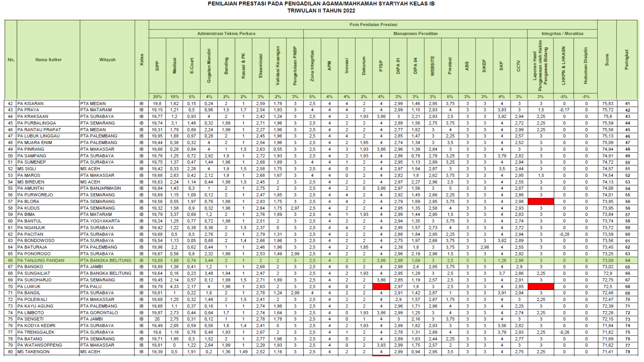Image resolution: width=644 pixels, height=362 pixels.
Task: Click the Peringkat column header
Action: [x=627, y=60]
